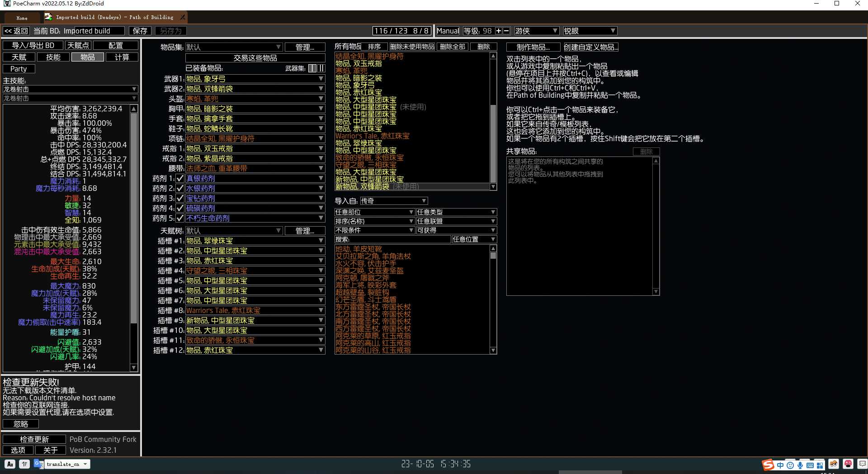Click the 制作物品... button
Image resolution: width=868 pixels, height=474 pixels.
click(x=533, y=47)
